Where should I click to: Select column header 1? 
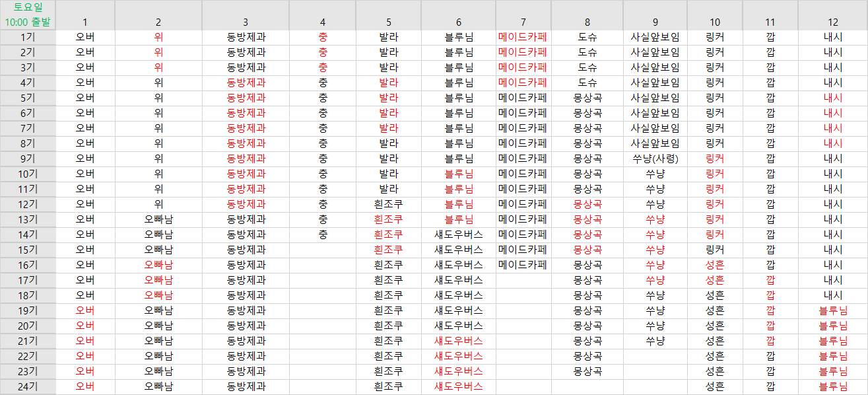[85, 15]
